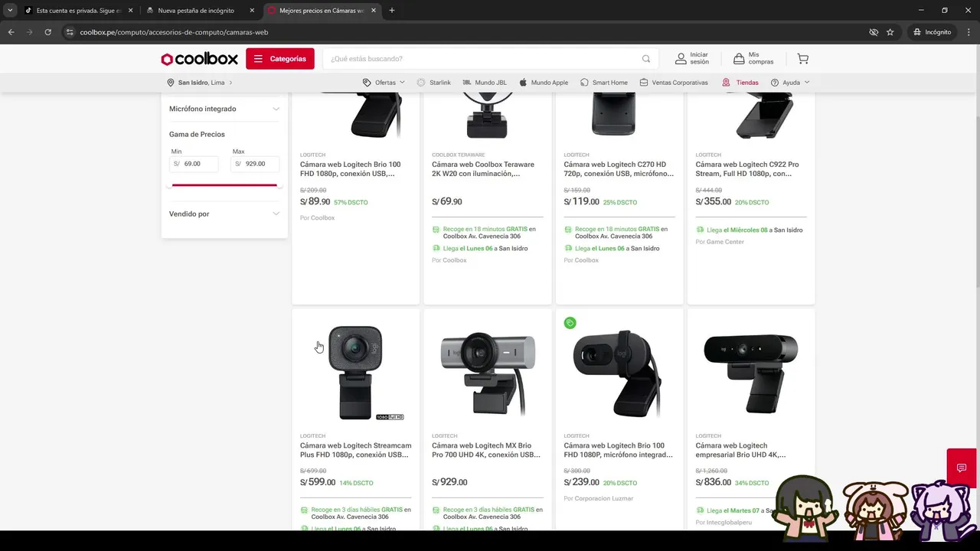Viewport: 980px width, 551px height.
Task: Bookmark this page with the star icon
Action: (890, 32)
